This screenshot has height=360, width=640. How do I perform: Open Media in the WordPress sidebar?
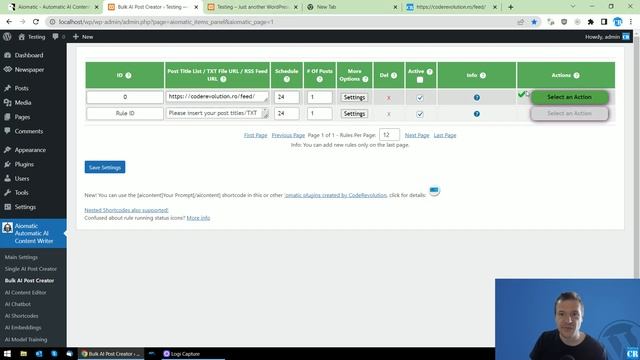(x=23, y=102)
